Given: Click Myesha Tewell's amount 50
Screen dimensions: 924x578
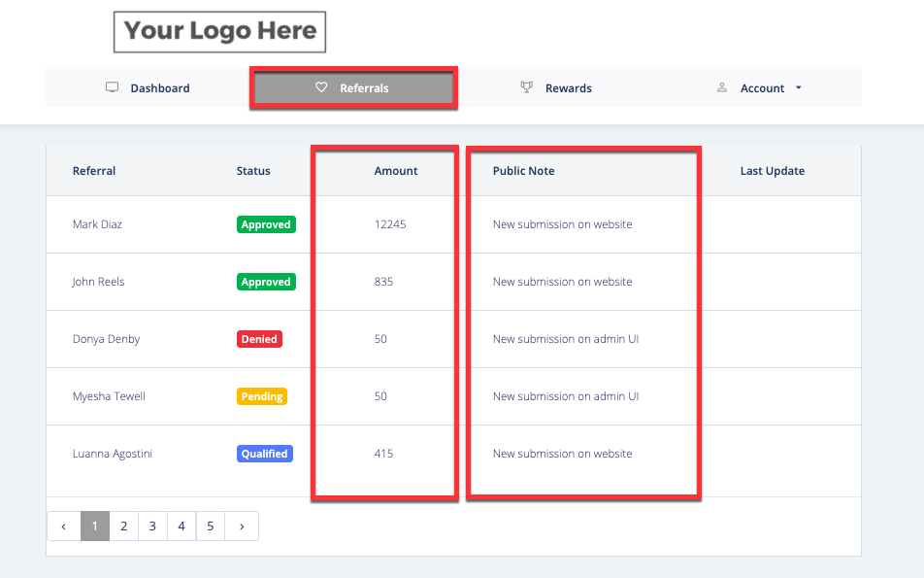Looking at the screenshot, I should [x=380, y=396].
